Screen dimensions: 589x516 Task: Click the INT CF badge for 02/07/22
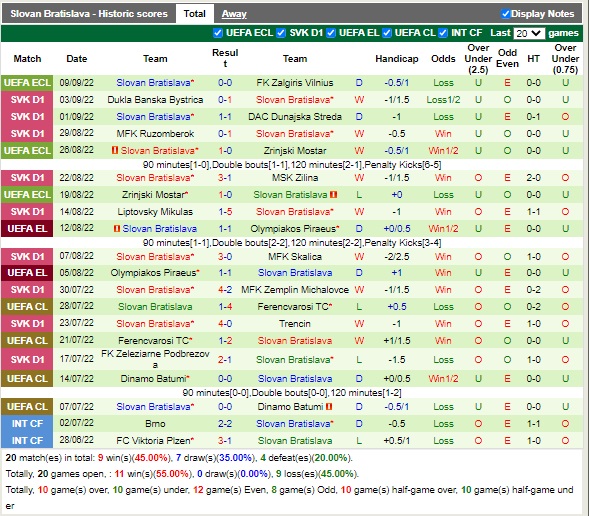(27, 423)
